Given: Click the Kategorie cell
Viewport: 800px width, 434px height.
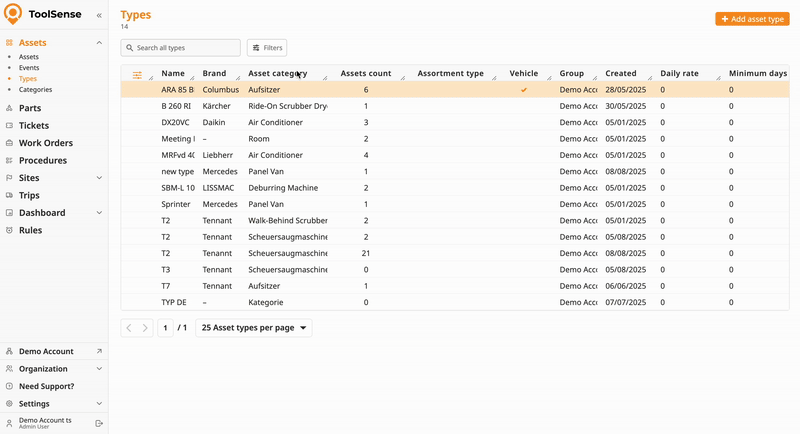Looking at the screenshot, I should tap(266, 302).
